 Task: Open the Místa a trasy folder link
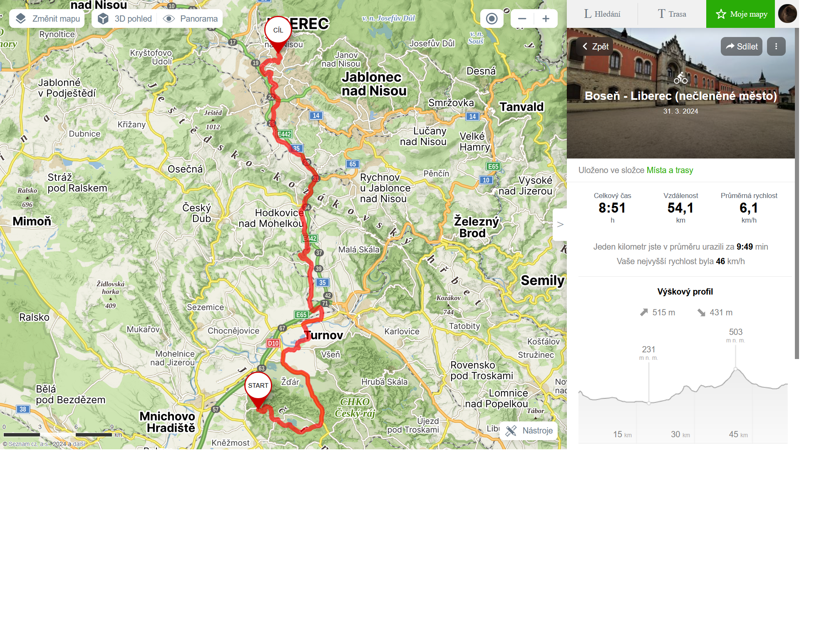pos(670,170)
